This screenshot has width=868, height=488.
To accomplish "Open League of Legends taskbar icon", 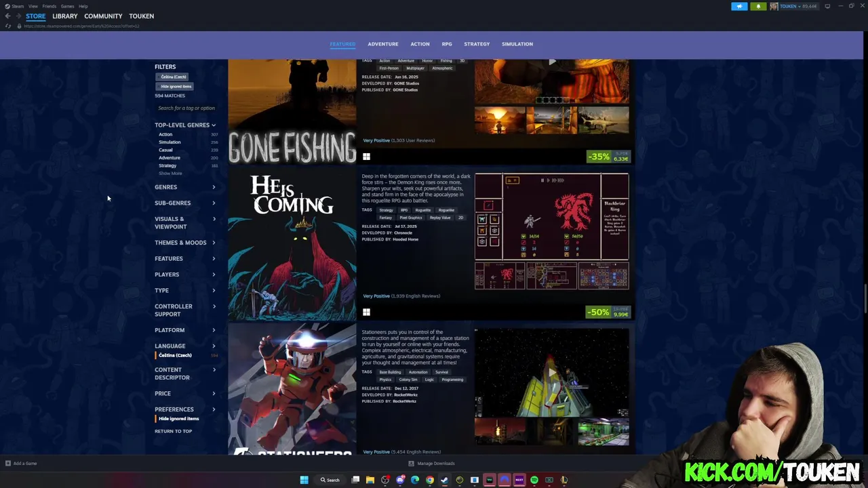I will [x=564, y=480].
